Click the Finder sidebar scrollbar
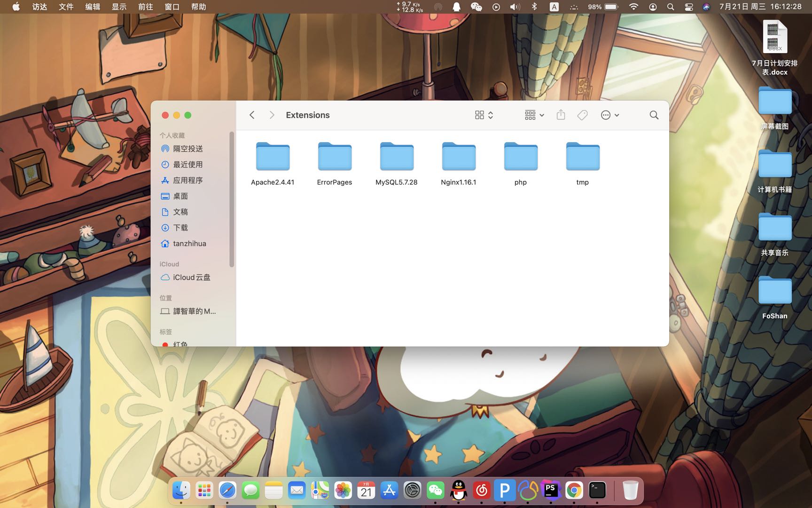Image resolution: width=812 pixels, height=508 pixels. click(x=232, y=200)
